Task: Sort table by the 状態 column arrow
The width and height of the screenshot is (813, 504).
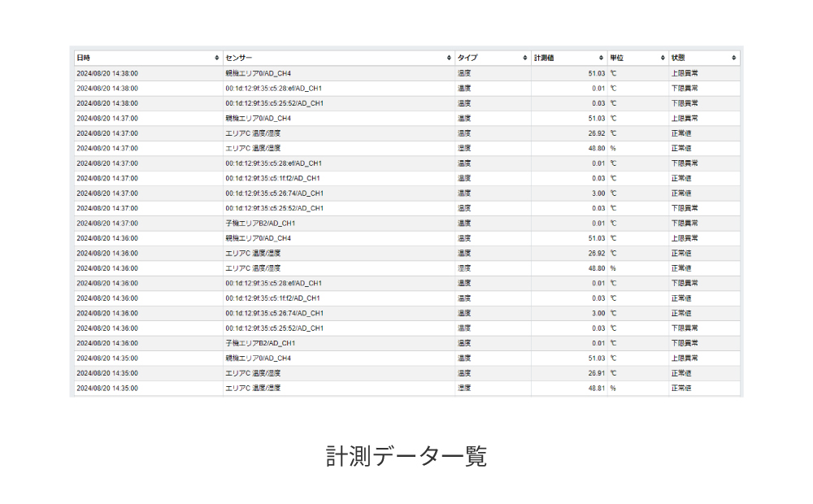Action: [x=733, y=58]
